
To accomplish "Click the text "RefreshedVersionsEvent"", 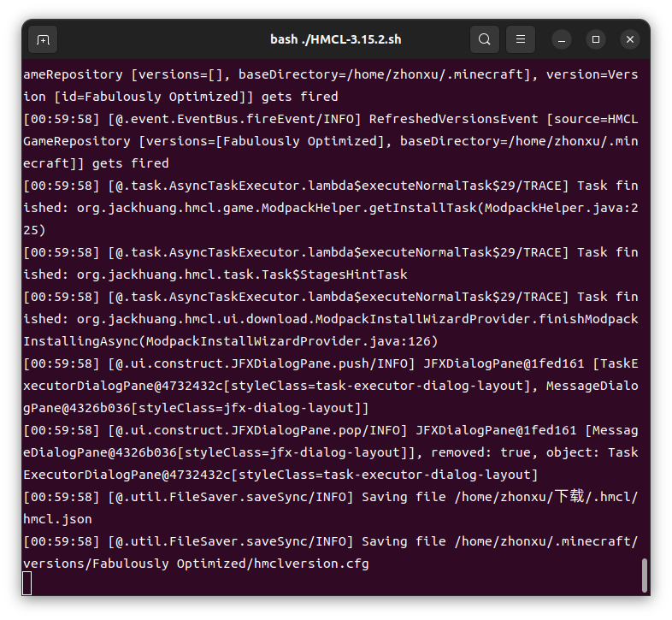I will [x=453, y=119].
